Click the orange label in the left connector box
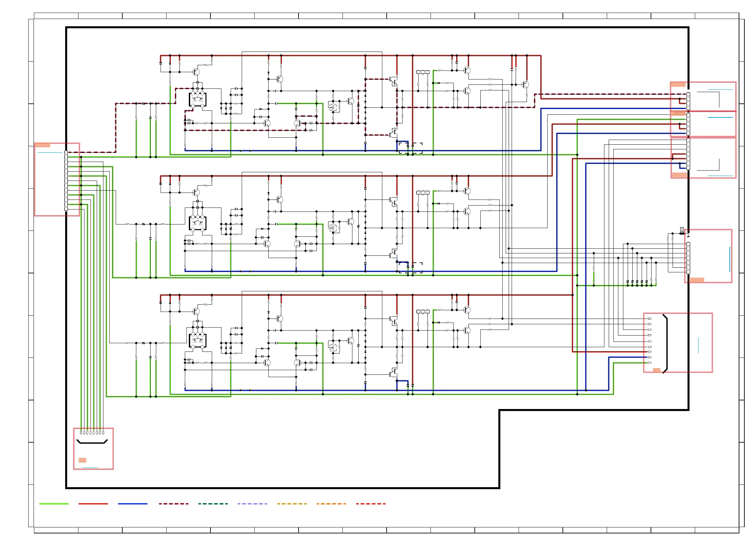Screen dimensions: 754x560 pyautogui.click(x=43, y=145)
